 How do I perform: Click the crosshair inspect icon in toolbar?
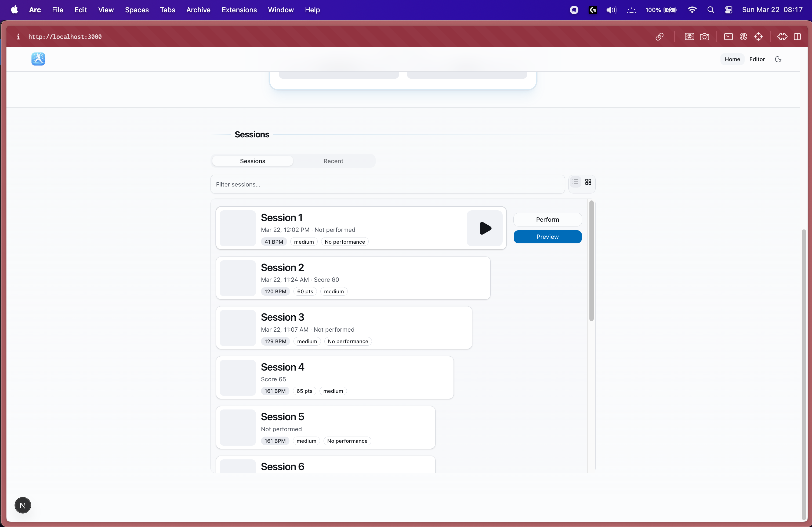[759, 37]
